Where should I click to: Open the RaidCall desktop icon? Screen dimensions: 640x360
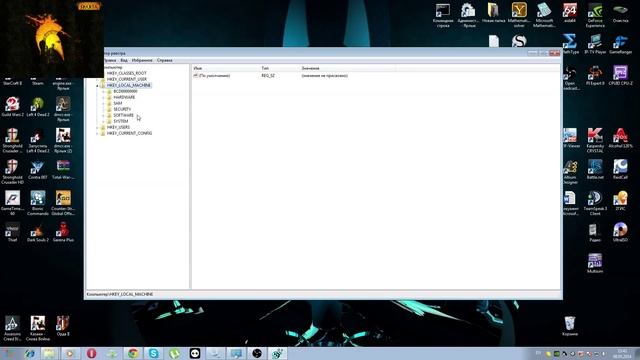tap(620, 170)
